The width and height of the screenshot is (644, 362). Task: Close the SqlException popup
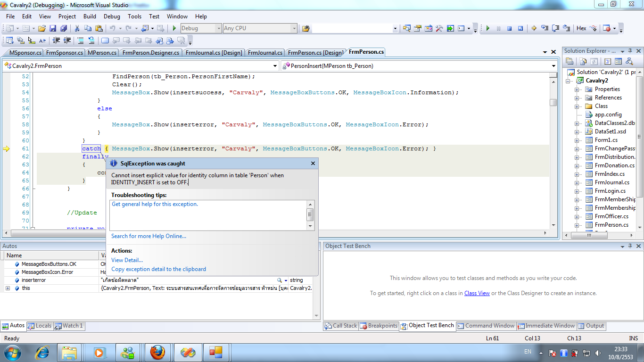tap(313, 164)
